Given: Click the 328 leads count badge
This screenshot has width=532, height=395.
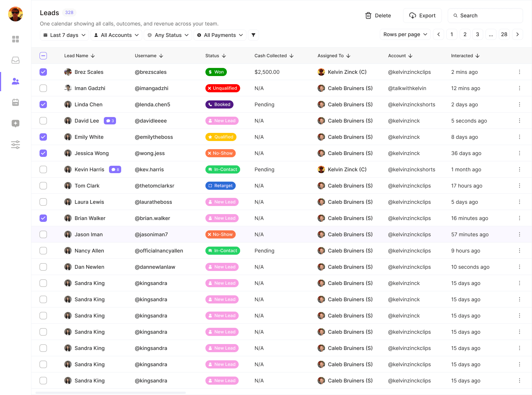Looking at the screenshot, I should (x=69, y=13).
